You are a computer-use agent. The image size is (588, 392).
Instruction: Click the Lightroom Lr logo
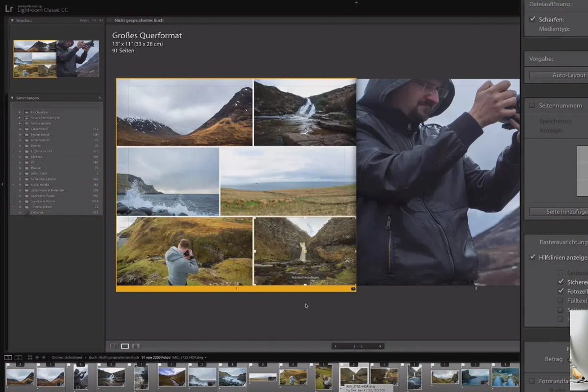8,8
